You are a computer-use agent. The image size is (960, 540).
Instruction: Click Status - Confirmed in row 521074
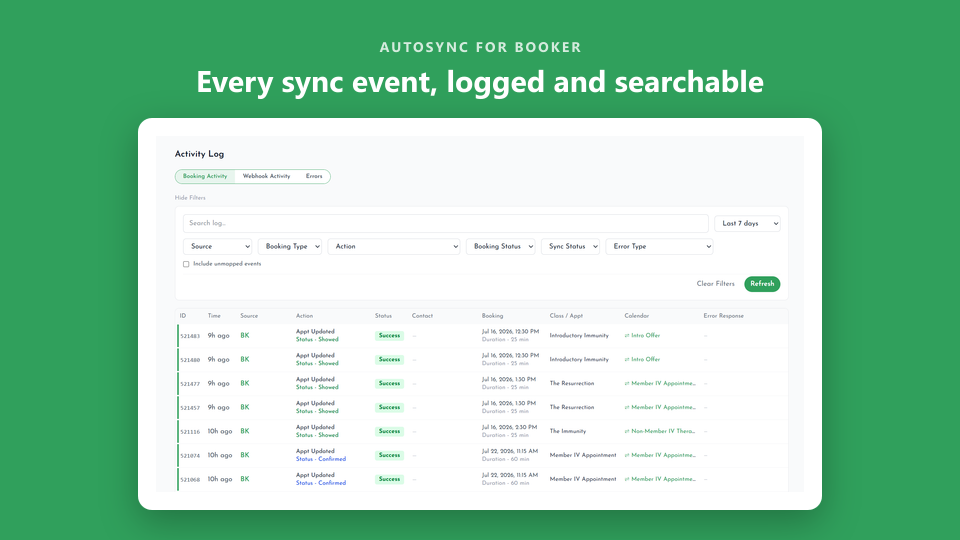321,459
